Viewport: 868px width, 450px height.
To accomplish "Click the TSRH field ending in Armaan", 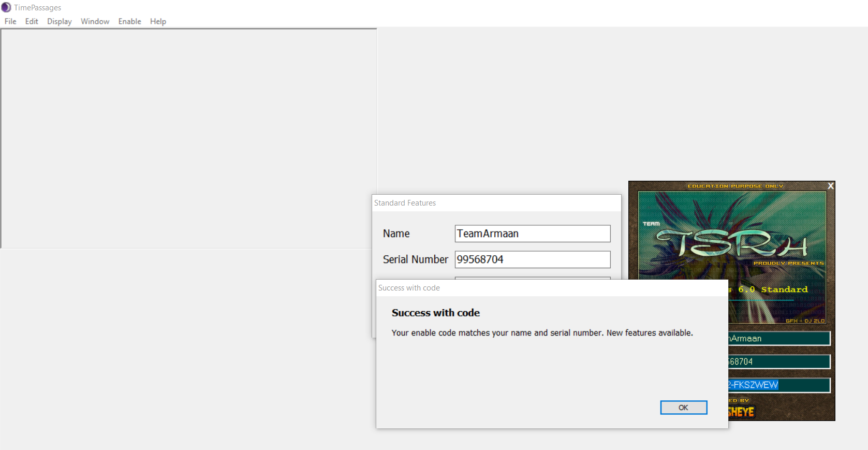I will tap(779, 339).
